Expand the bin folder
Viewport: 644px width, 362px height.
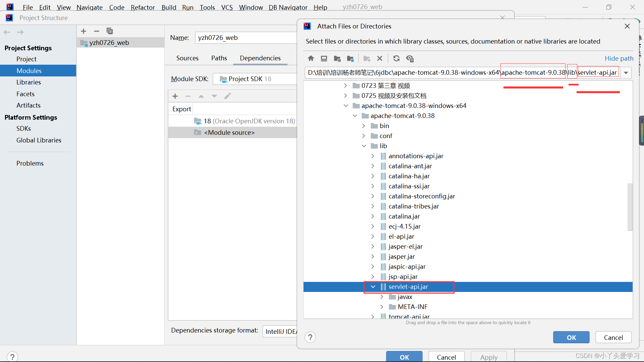(364, 126)
